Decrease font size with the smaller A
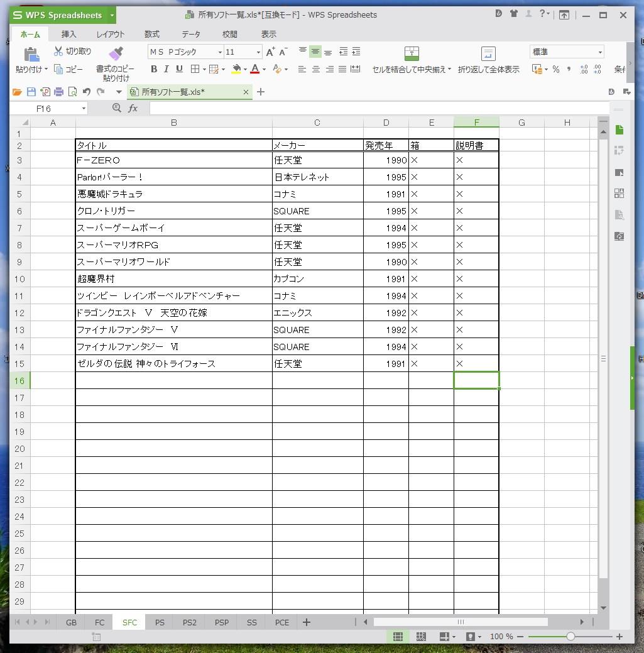 (x=283, y=52)
